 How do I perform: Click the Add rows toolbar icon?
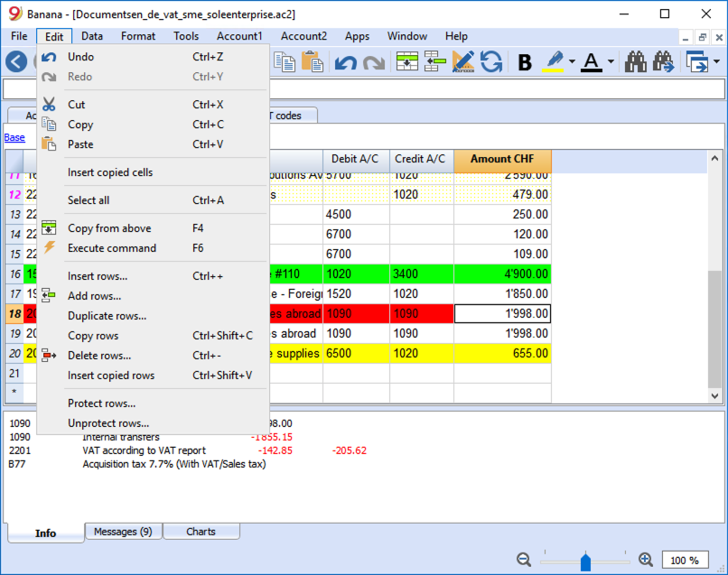tap(435, 61)
